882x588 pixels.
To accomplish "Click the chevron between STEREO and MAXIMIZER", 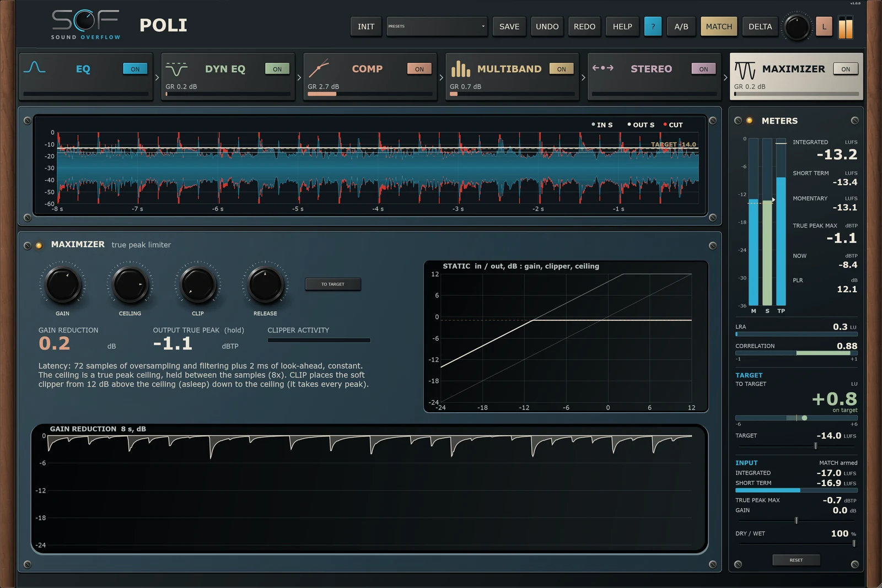I will click(725, 78).
